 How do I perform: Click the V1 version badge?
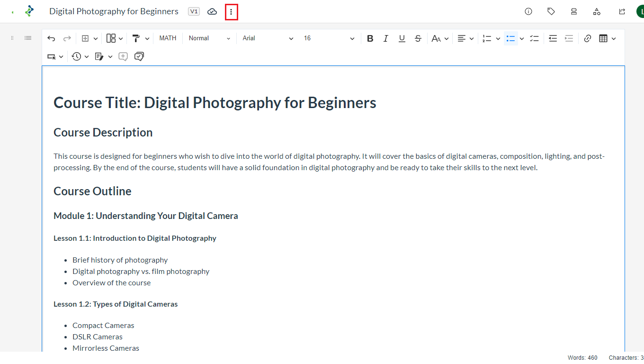[x=194, y=11]
